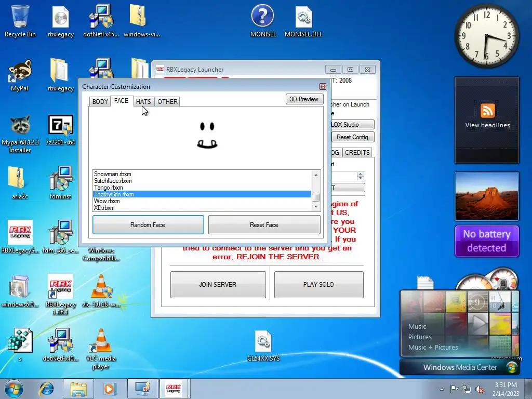Click the face list scroll up arrow

click(315, 175)
